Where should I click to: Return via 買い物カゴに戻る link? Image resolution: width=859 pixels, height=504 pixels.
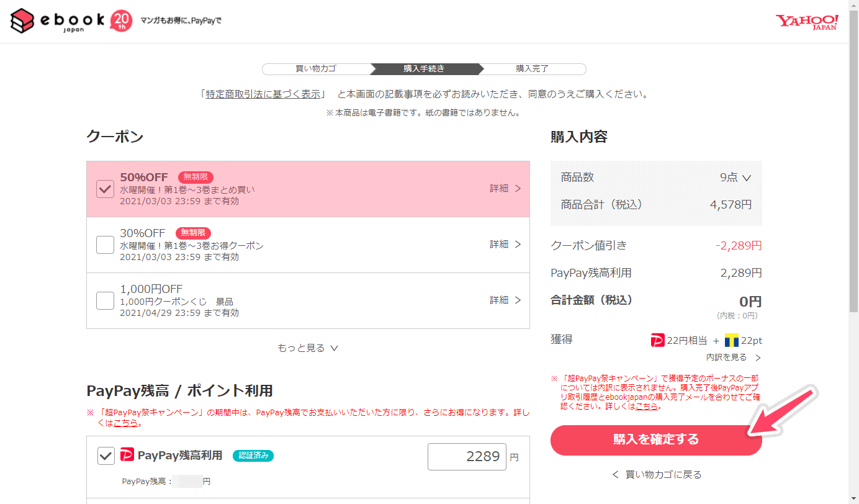click(x=656, y=475)
